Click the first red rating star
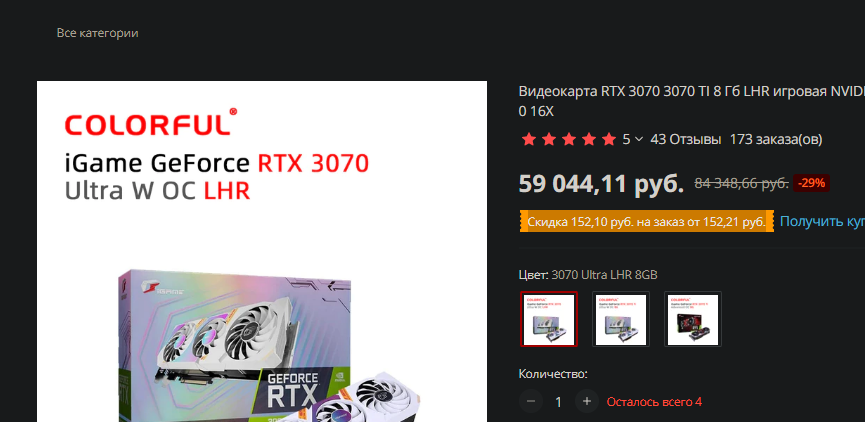The width and height of the screenshot is (865, 422). pyautogui.click(x=528, y=139)
